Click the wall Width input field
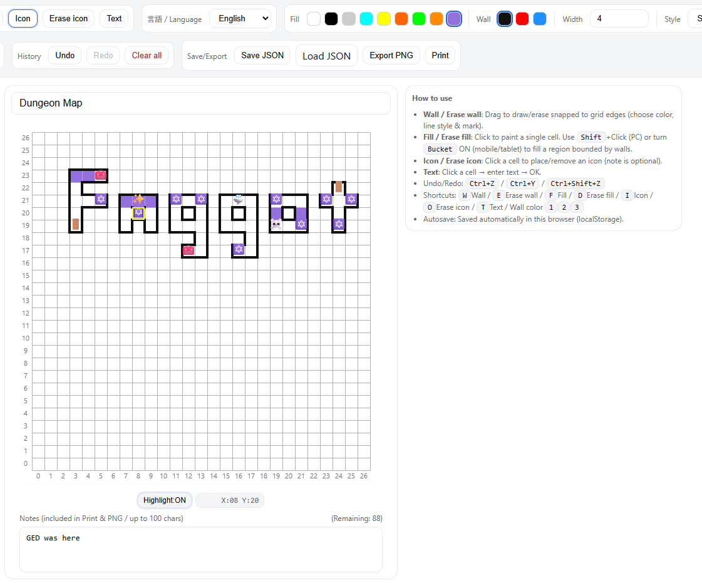 pos(619,19)
